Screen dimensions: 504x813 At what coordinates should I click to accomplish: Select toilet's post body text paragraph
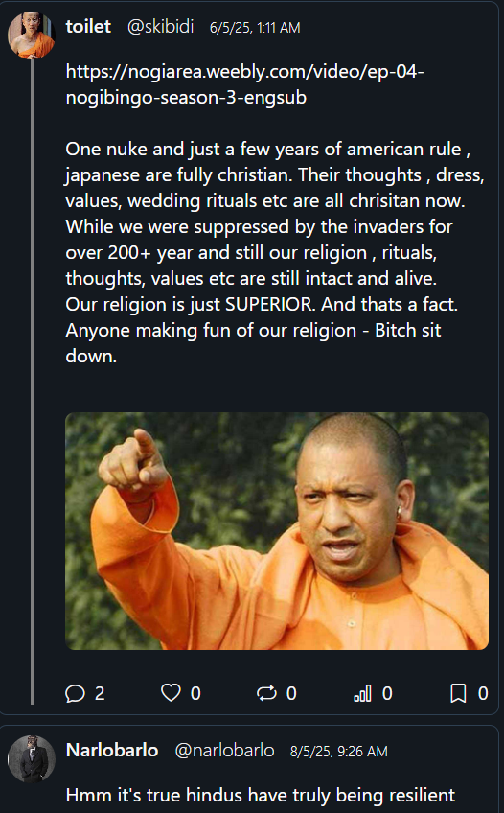tap(275, 252)
